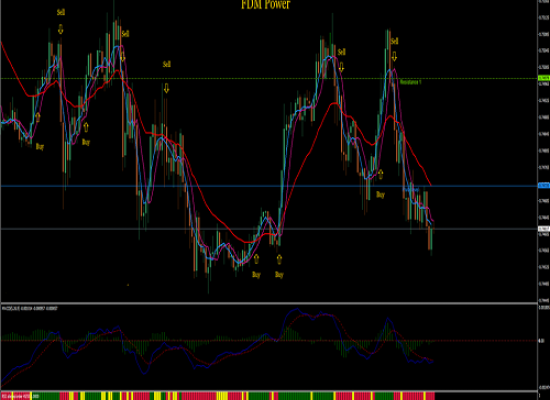Click the Resistance 1 green label
550x400 pixels.
(410, 82)
